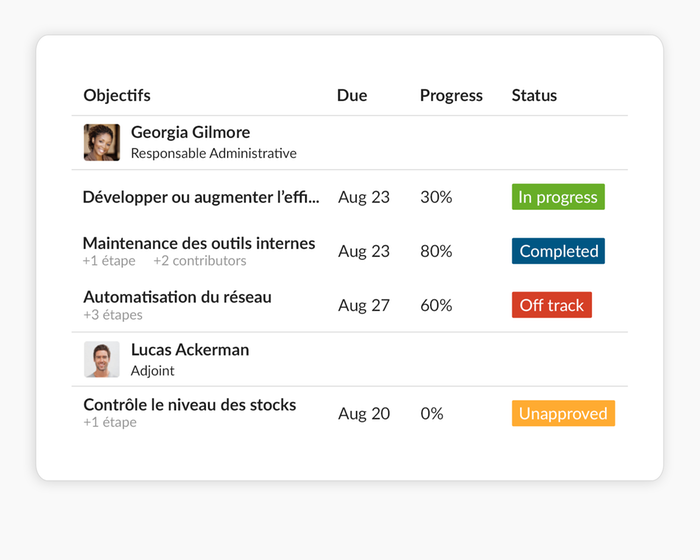The width and height of the screenshot is (700, 560).
Task: Click the blue Completed status badge
Action: point(558,251)
